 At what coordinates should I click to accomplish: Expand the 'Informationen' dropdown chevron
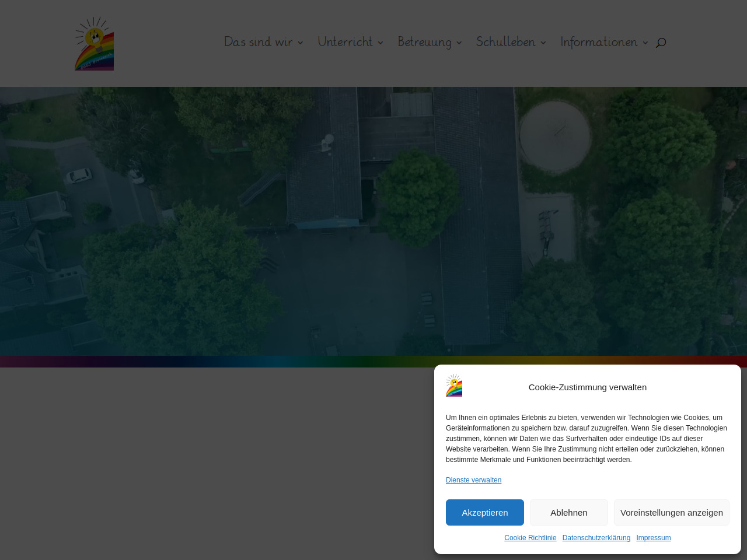pyautogui.click(x=645, y=43)
